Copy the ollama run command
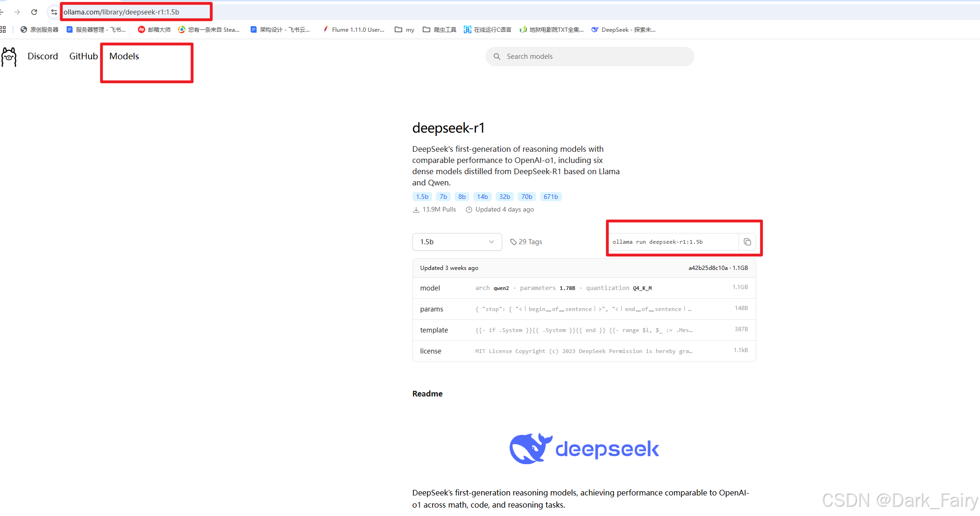The image size is (980, 516). pyautogui.click(x=747, y=242)
